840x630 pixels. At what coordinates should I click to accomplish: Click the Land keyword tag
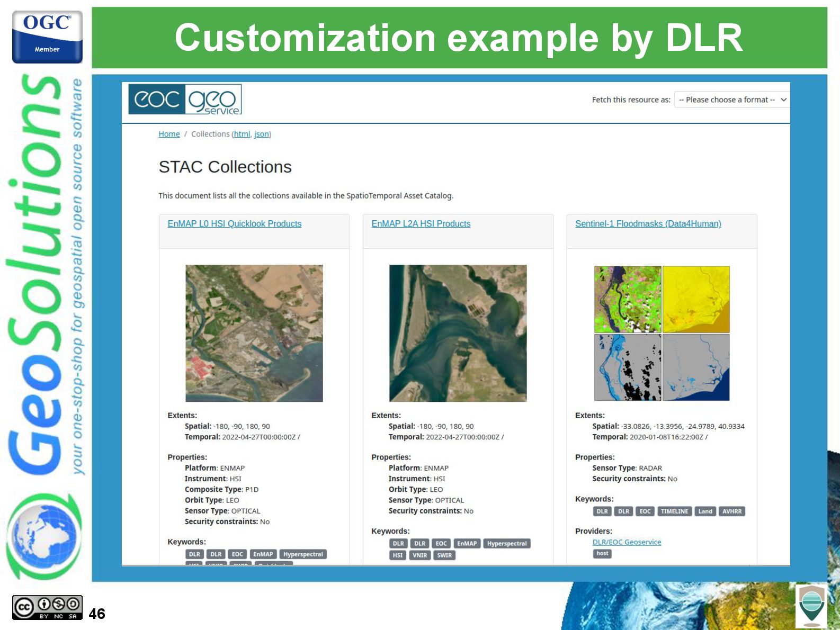click(705, 511)
